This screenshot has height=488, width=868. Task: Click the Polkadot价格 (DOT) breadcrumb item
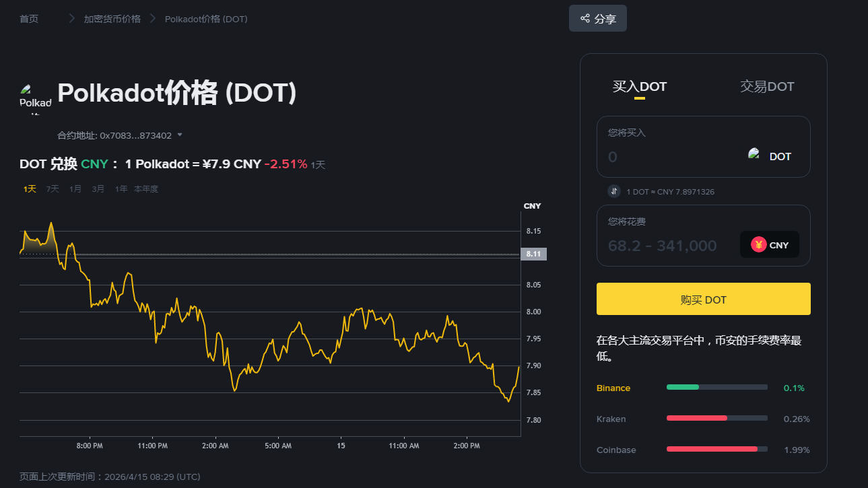click(206, 19)
